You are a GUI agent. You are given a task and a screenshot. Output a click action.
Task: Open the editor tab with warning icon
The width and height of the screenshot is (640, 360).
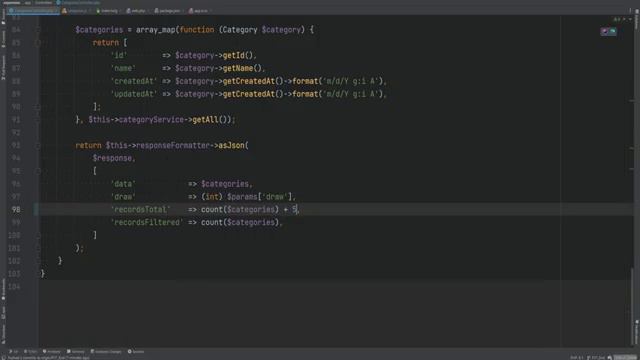coord(76,11)
